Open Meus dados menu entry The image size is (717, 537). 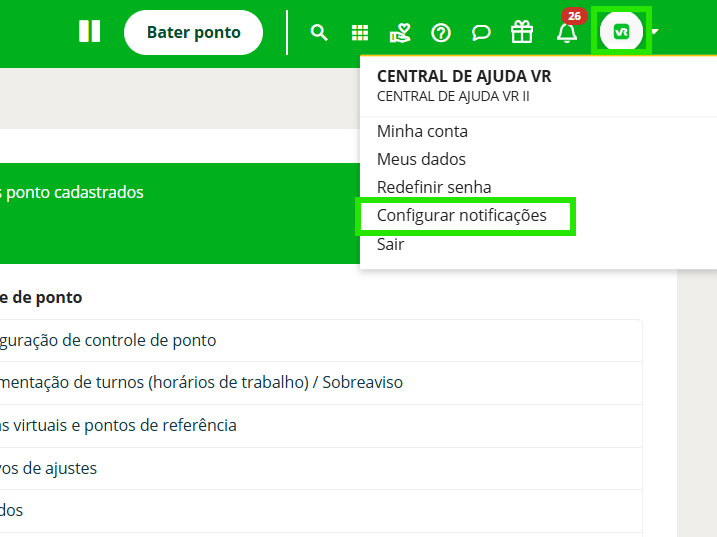point(421,159)
